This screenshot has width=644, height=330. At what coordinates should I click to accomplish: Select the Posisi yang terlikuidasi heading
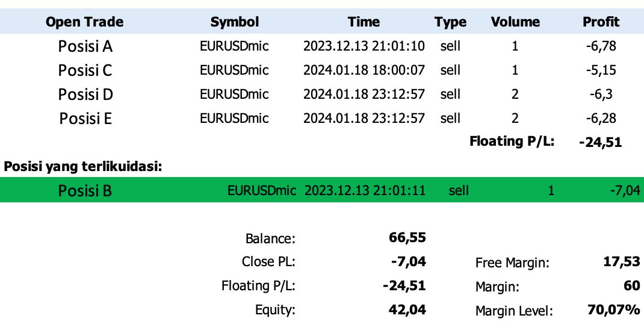pos(83,167)
